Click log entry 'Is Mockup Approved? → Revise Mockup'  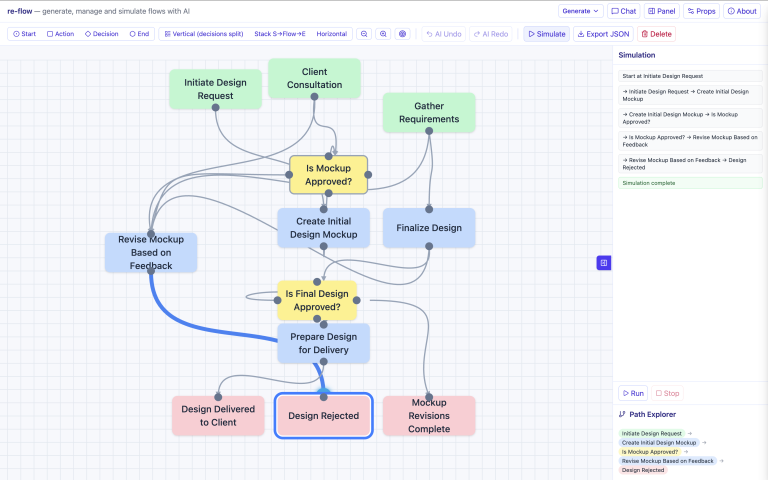[x=690, y=141]
